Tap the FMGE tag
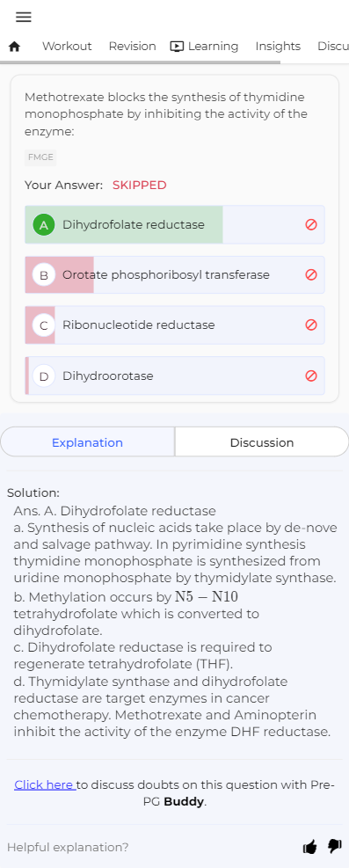Viewport: 349px width, 868px height. tap(40, 157)
